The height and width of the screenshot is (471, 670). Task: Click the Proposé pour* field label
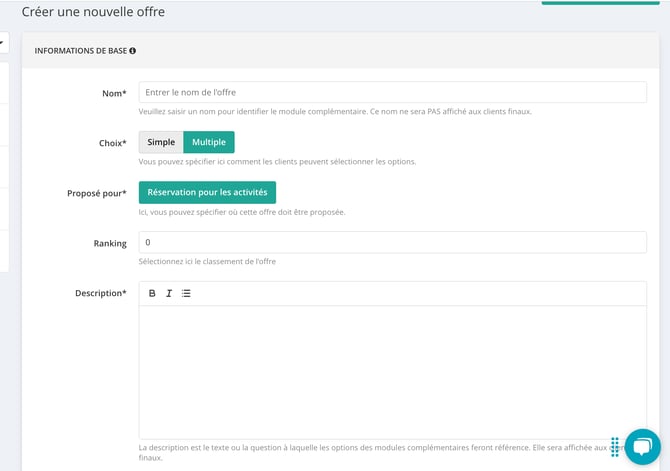tap(97, 193)
